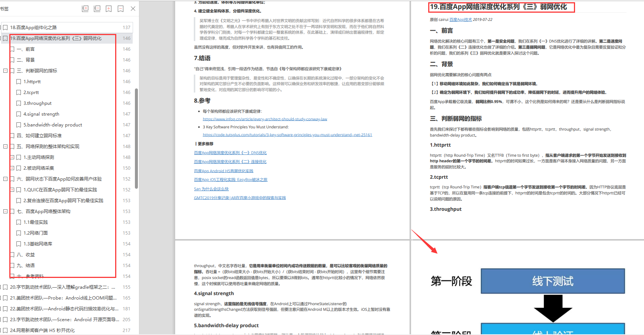Open link 百度App网络深度优化系列《二》连接优化
The width and height of the screenshot is (644, 335).
click(x=230, y=162)
